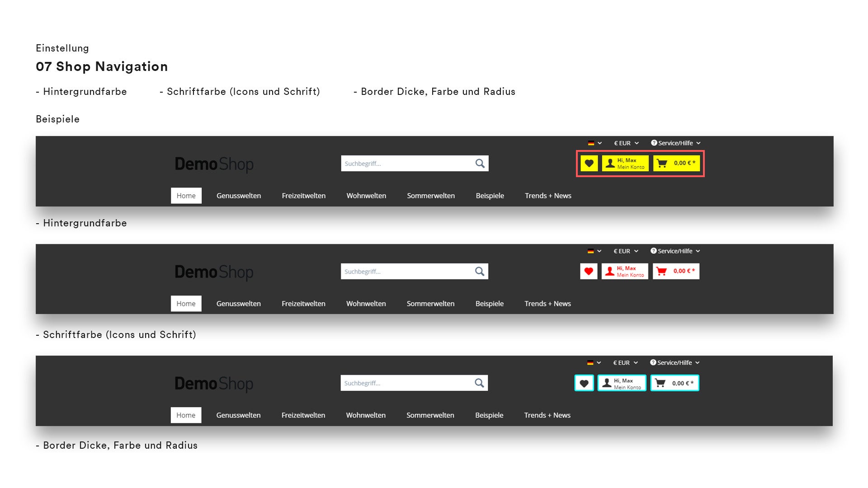
Task: Toggle the Home navigation tab
Action: pos(185,195)
